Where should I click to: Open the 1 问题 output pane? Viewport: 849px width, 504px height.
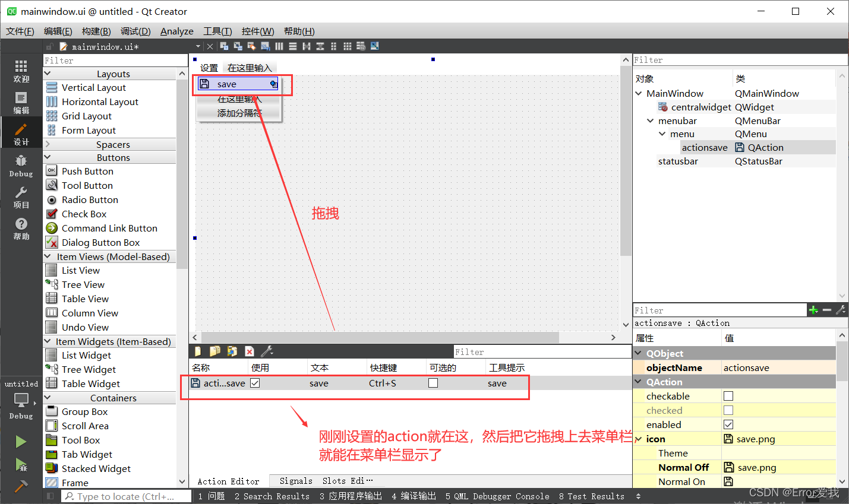[212, 496]
